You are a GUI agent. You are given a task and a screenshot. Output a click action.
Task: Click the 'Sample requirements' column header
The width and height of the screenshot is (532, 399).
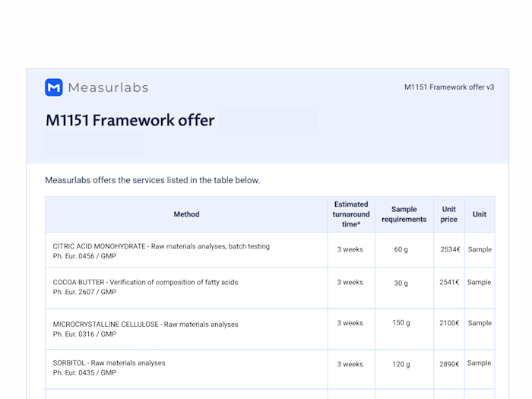(x=404, y=214)
